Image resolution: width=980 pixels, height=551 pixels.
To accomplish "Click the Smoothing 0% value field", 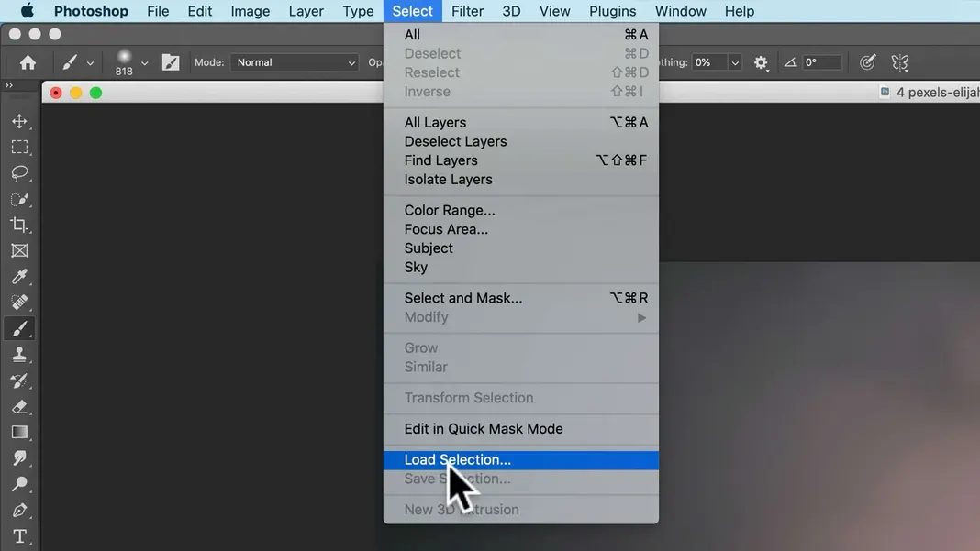I will 710,62.
